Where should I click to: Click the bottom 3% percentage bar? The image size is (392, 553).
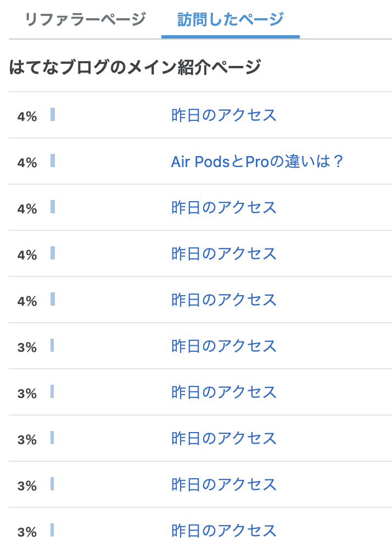click(x=52, y=530)
